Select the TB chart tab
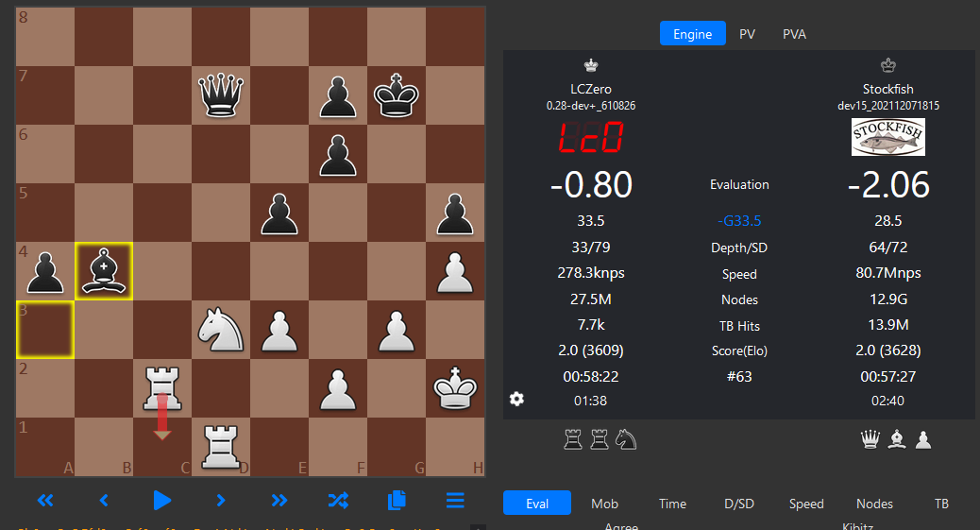This screenshot has height=530, width=980. coord(941,504)
